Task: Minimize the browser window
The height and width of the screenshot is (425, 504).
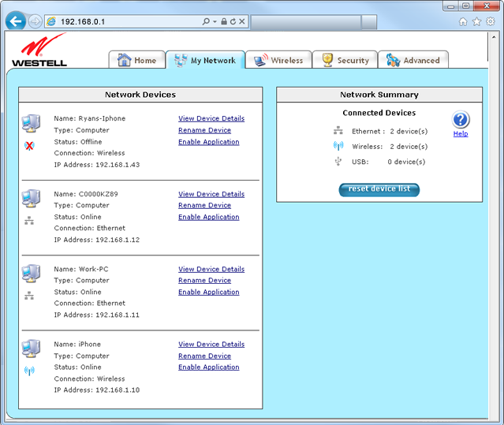Action: tap(451, 6)
